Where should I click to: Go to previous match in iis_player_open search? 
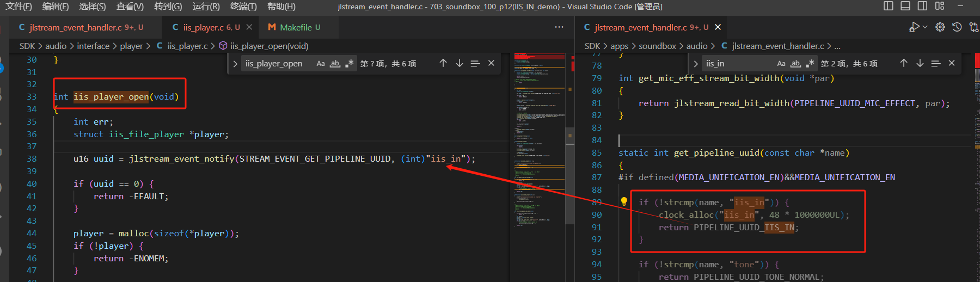pyautogui.click(x=443, y=63)
